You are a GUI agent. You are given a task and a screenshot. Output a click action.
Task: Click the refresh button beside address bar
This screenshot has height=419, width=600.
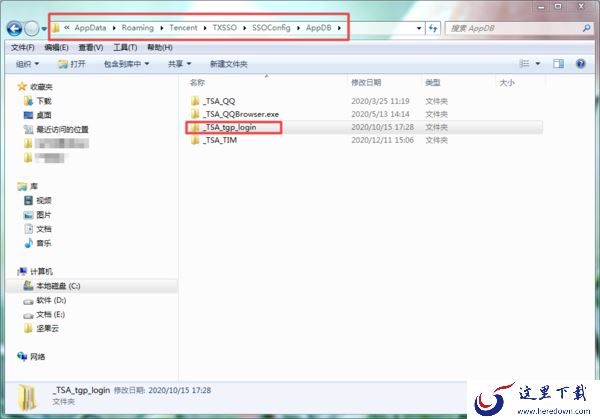pyautogui.click(x=433, y=28)
